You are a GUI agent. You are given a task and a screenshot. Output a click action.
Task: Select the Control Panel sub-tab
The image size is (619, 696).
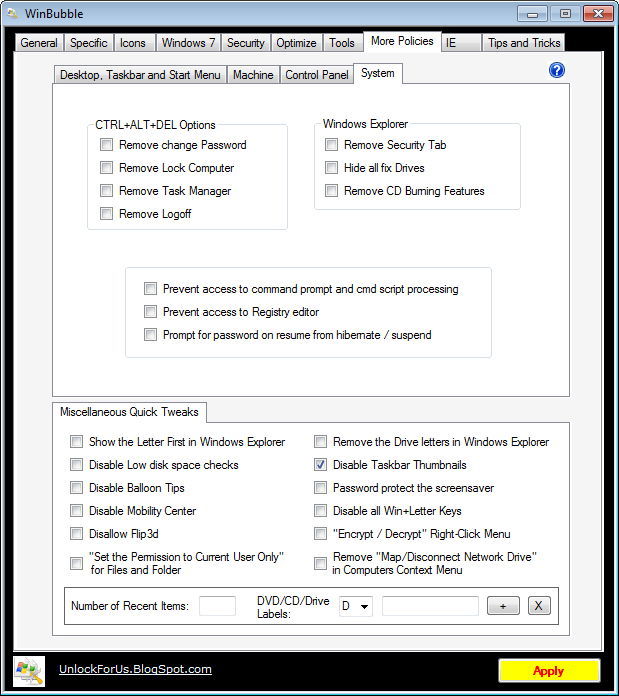point(317,75)
